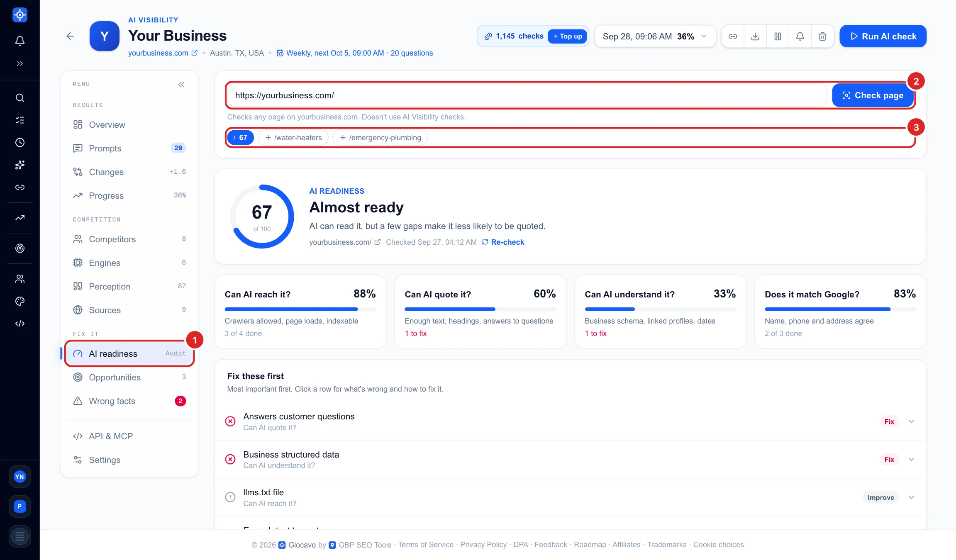Open Wrong facts in the menu
This screenshot has width=956, height=560.
tap(129, 401)
